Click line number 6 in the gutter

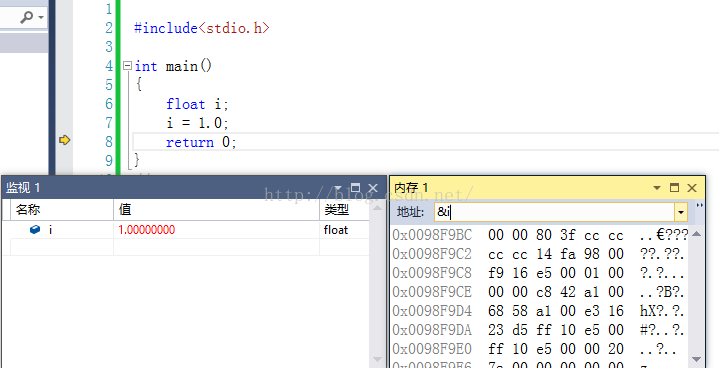(109, 104)
